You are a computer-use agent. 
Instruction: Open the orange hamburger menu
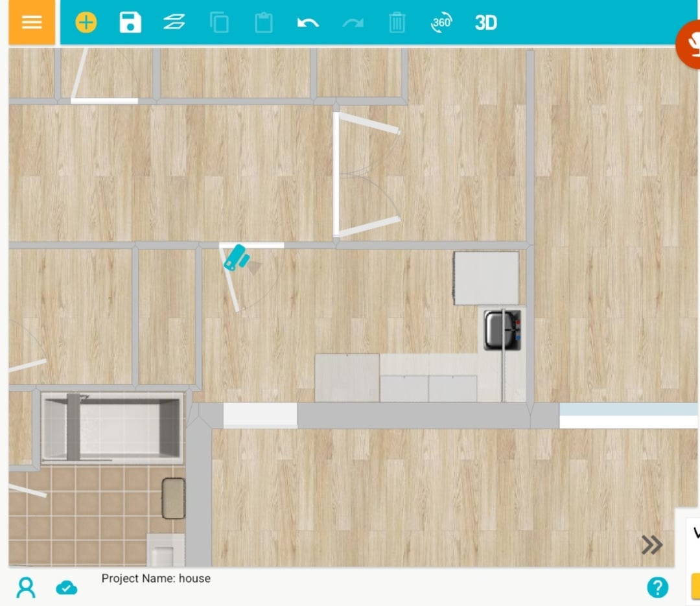[32, 22]
